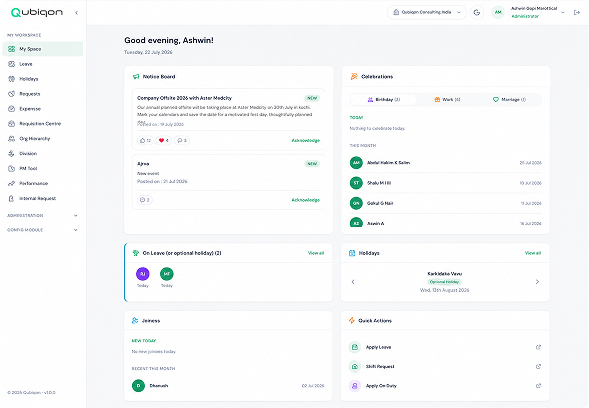Open the user profile dropdown arrow

pyautogui.click(x=563, y=12)
